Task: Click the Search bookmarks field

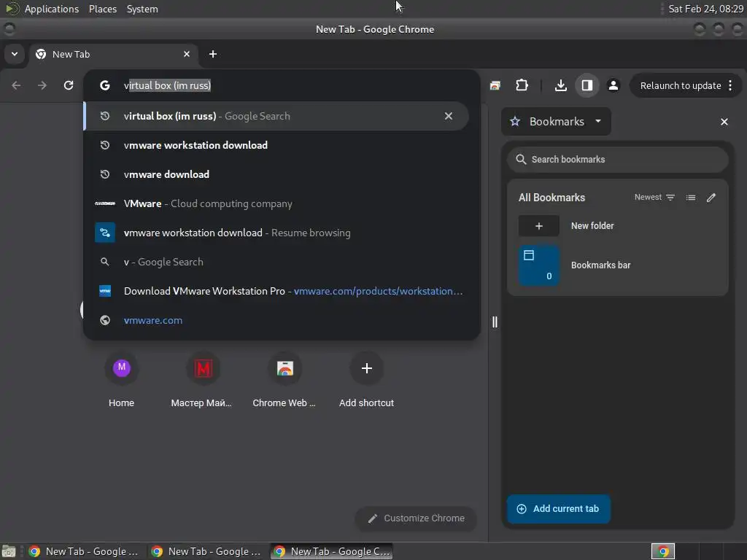Action: (x=617, y=160)
